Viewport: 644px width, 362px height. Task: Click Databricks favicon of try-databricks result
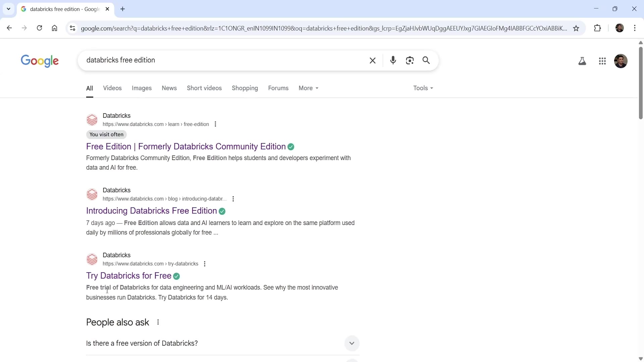[x=92, y=260]
